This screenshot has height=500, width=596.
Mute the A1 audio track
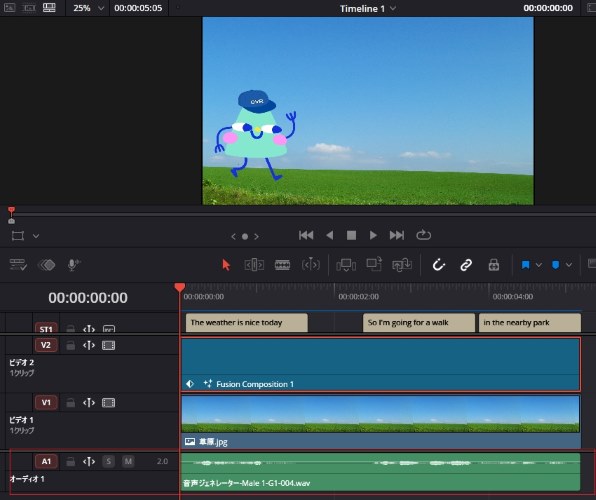coord(128,462)
